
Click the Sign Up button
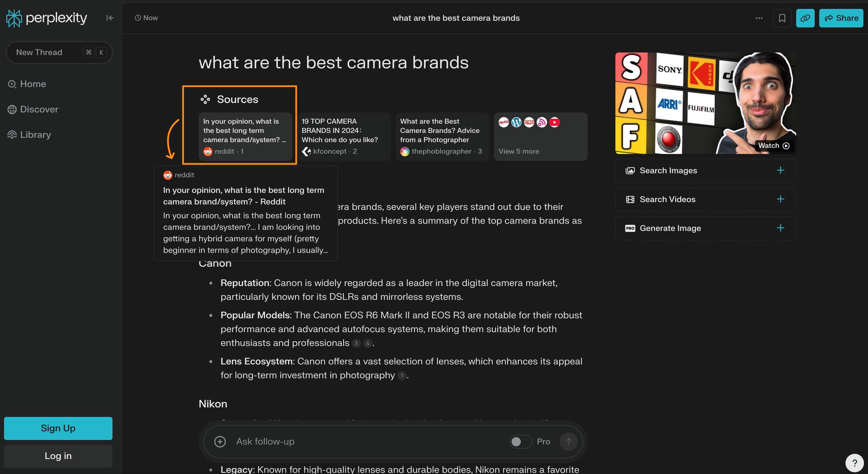point(58,428)
